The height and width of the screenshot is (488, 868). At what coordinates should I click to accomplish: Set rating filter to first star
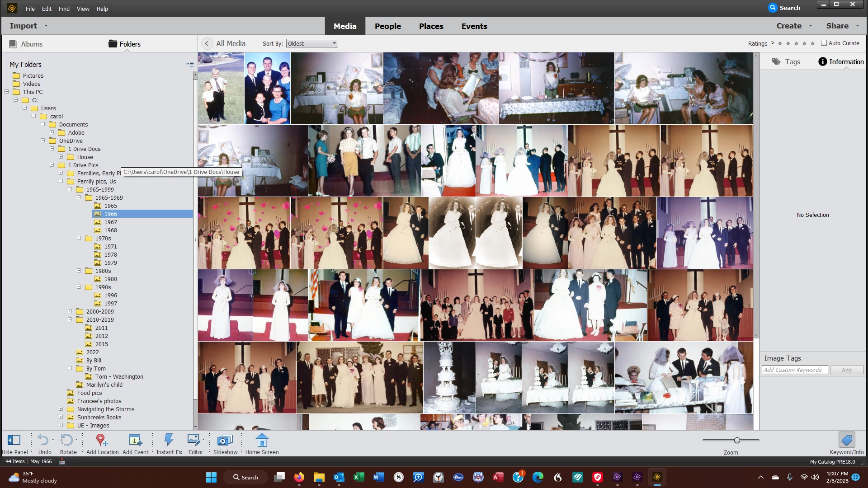pyautogui.click(x=780, y=43)
